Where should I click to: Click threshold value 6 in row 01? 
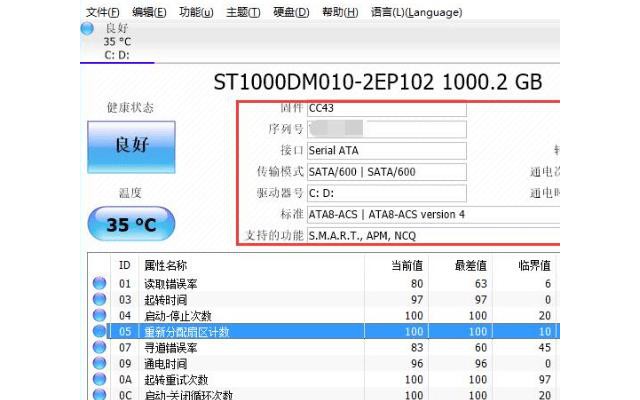pyautogui.click(x=548, y=284)
